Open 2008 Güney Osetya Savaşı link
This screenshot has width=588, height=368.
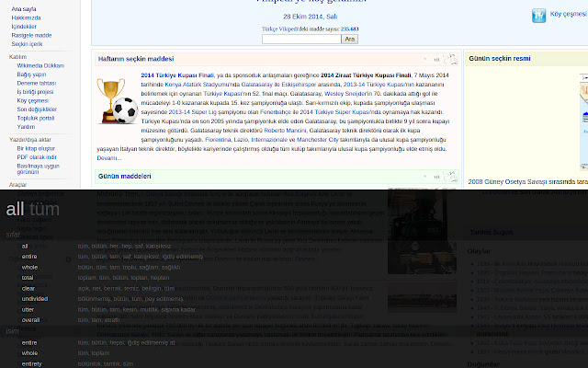(507, 182)
